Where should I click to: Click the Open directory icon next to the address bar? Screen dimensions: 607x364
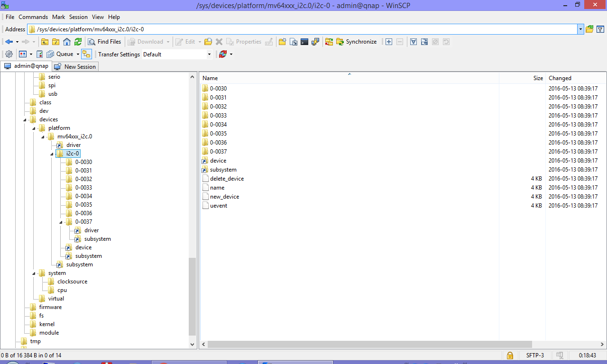pos(589,29)
